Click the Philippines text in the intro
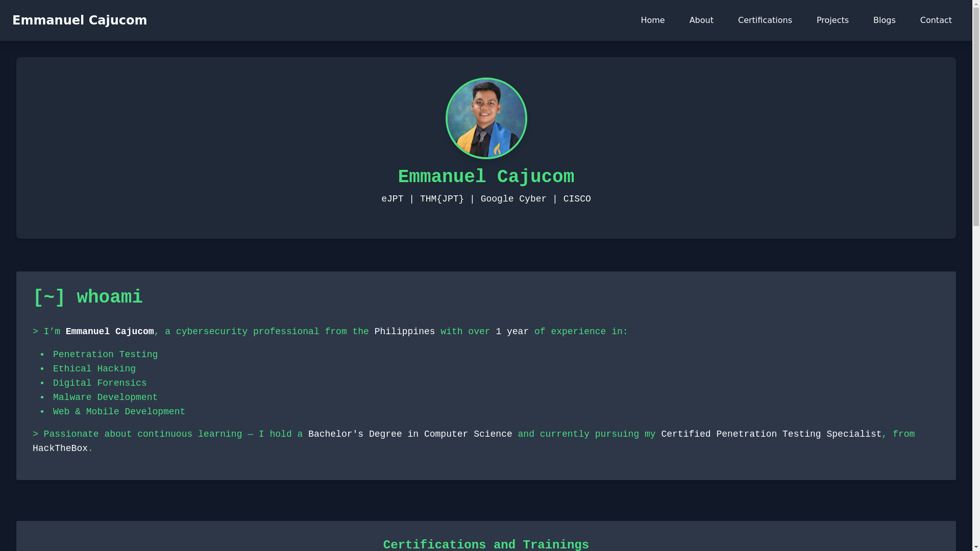Image resolution: width=980 pixels, height=551 pixels. point(405,332)
